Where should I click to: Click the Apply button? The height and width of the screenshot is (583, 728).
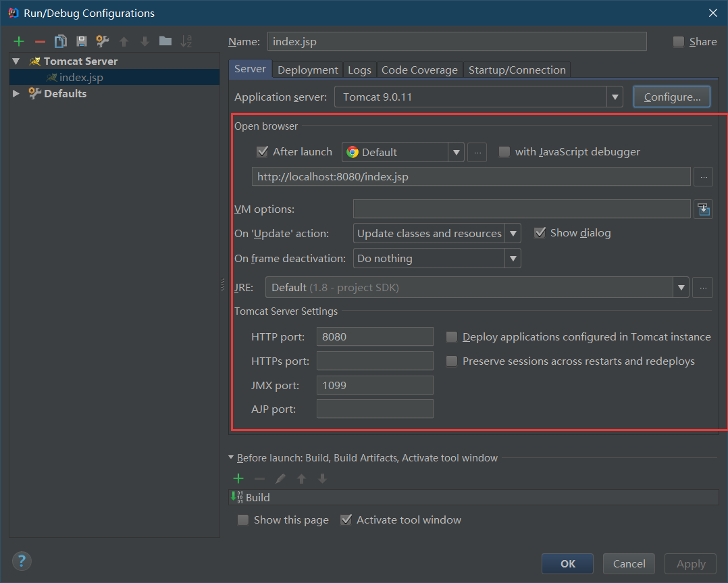(690, 563)
